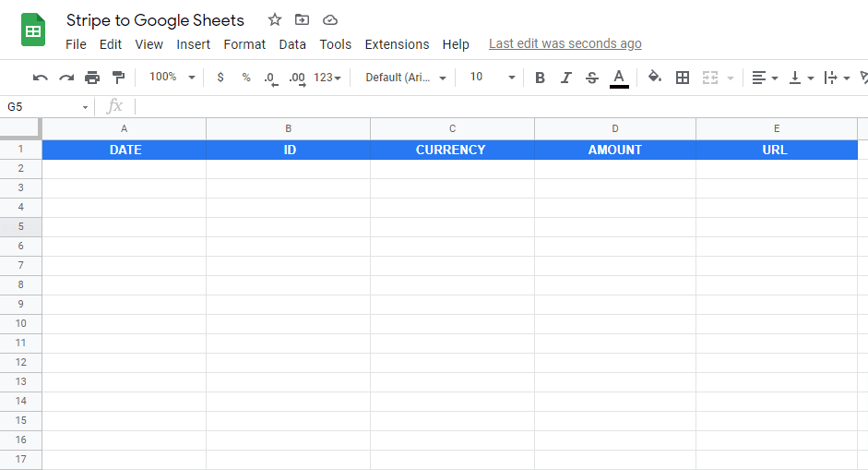Click the move to folder icon
Viewport: 868px width, 470px height.
(302, 19)
